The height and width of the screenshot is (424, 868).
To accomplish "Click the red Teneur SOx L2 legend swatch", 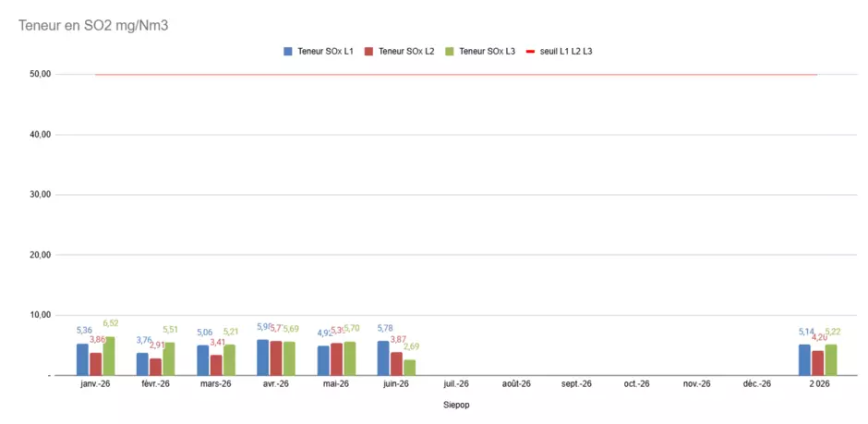I will pos(368,51).
